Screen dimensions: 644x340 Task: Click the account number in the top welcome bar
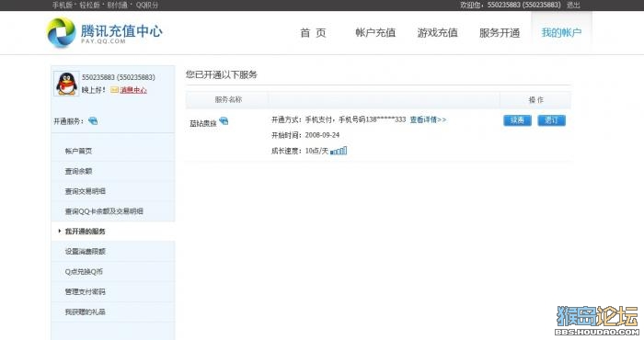[x=524, y=5]
